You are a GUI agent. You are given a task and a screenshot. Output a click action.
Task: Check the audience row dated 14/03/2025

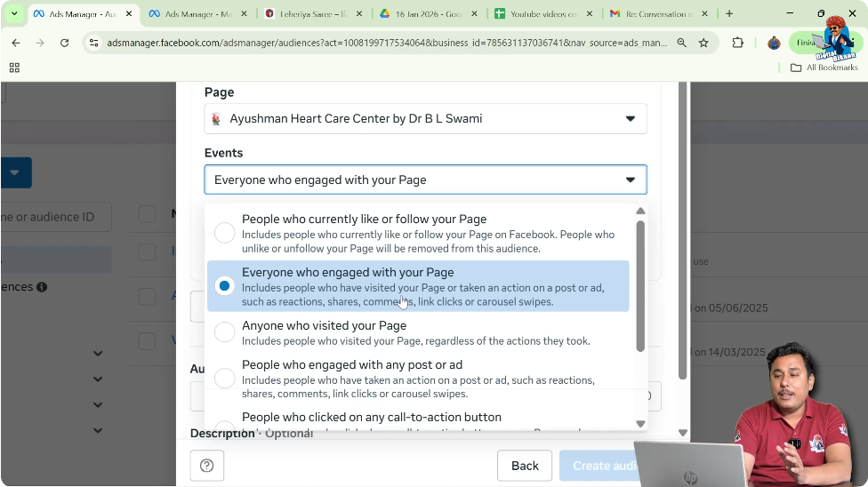(x=148, y=341)
